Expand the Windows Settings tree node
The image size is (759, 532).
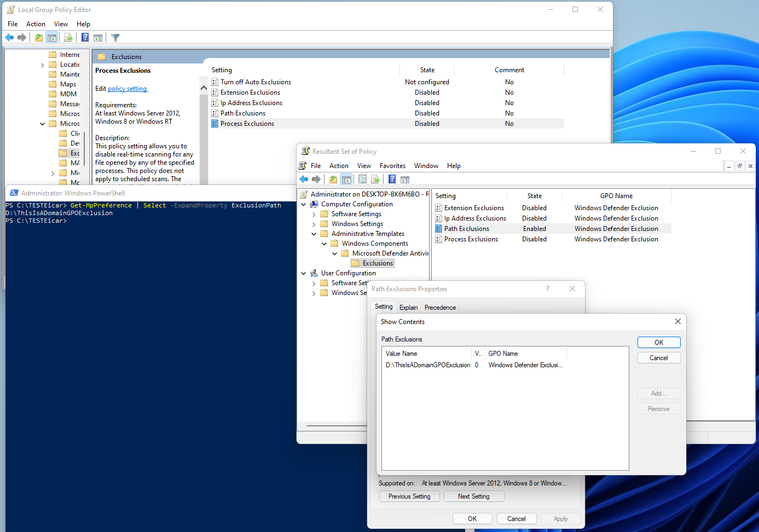(x=314, y=223)
